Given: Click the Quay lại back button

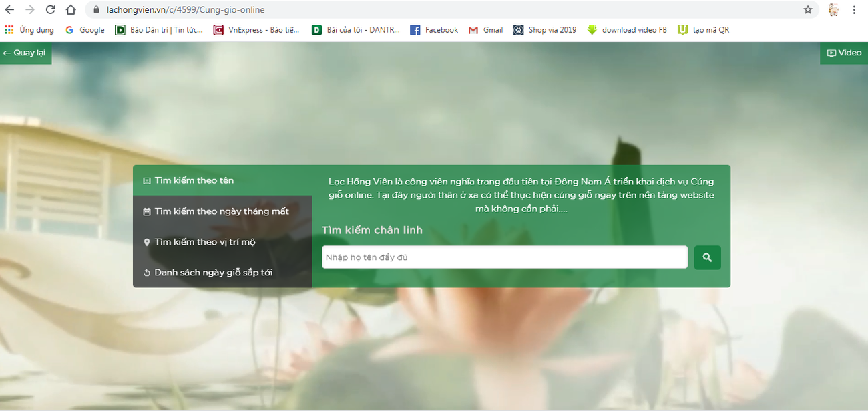Looking at the screenshot, I should [25, 53].
